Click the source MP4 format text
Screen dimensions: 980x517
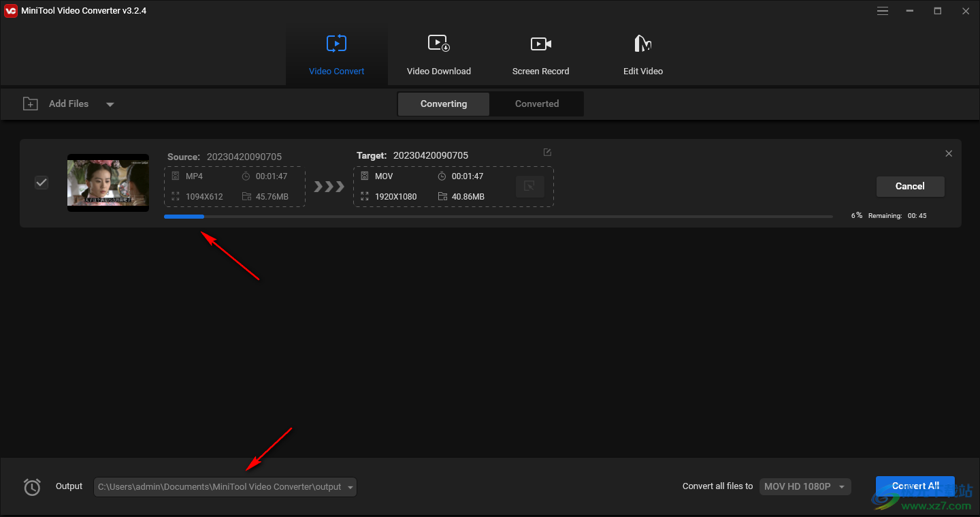pyautogui.click(x=195, y=176)
